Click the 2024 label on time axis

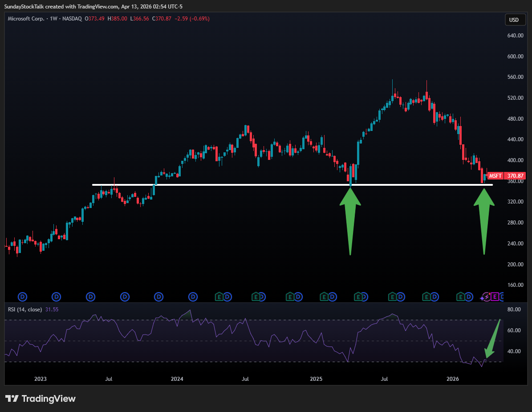(177, 379)
